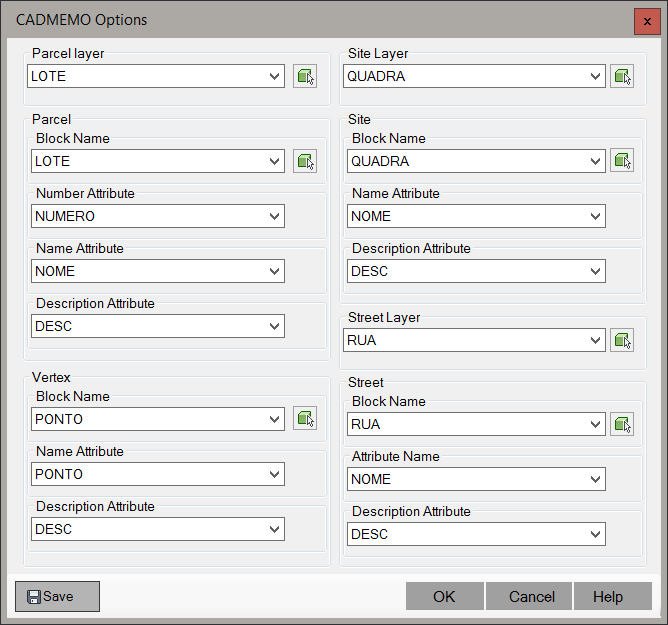Open the Parcel Number Attribute dropdown
Viewport: 668px width, 625px height.
274,216
